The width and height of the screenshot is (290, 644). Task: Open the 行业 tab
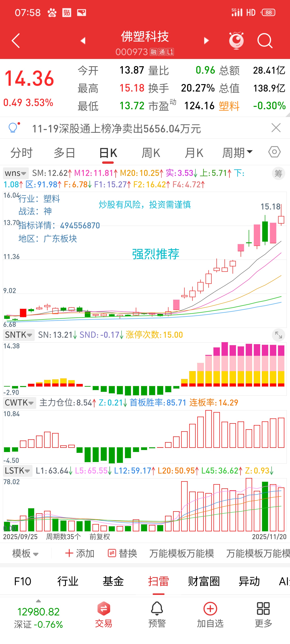68,581
